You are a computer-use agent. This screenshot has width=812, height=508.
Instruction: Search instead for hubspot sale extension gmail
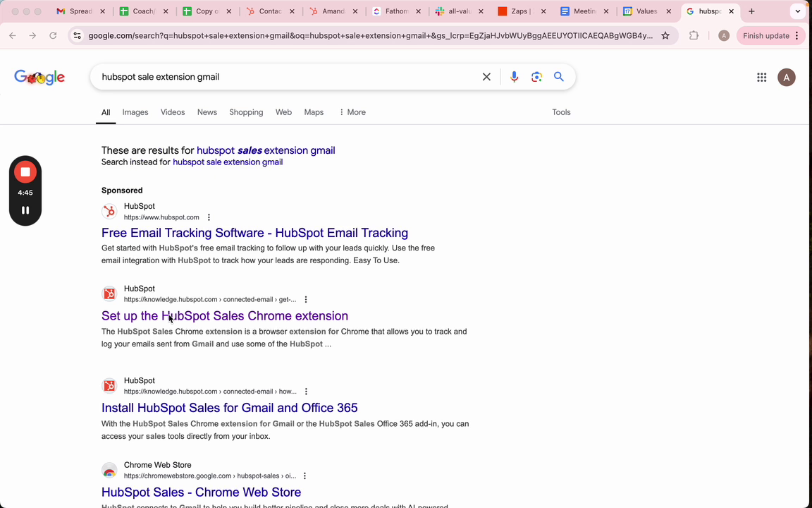(228, 162)
